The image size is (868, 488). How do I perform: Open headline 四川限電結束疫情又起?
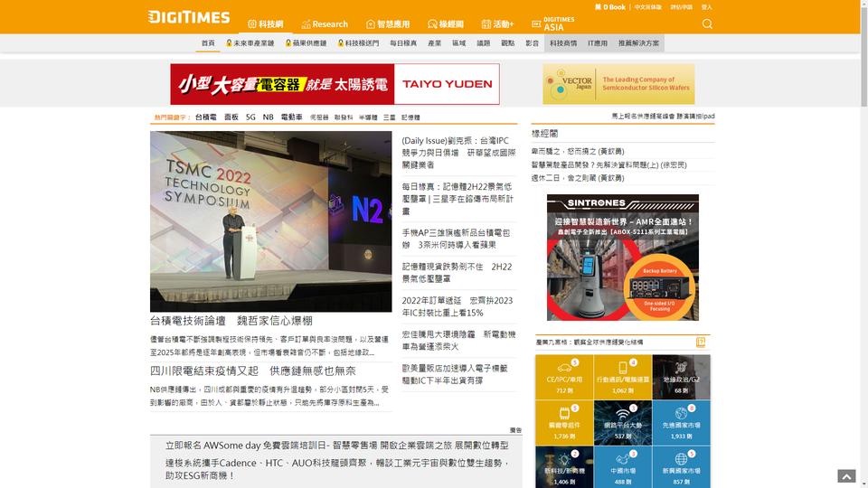point(253,371)
